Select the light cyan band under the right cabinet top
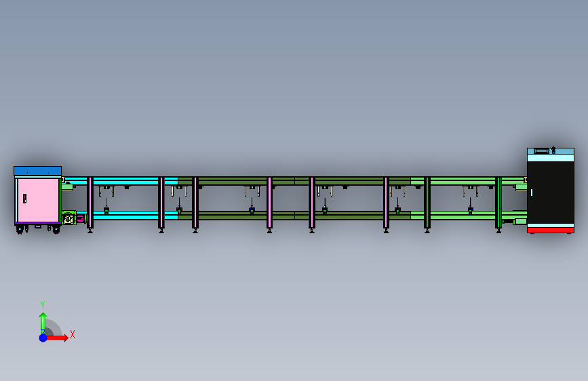 (551, 157)
